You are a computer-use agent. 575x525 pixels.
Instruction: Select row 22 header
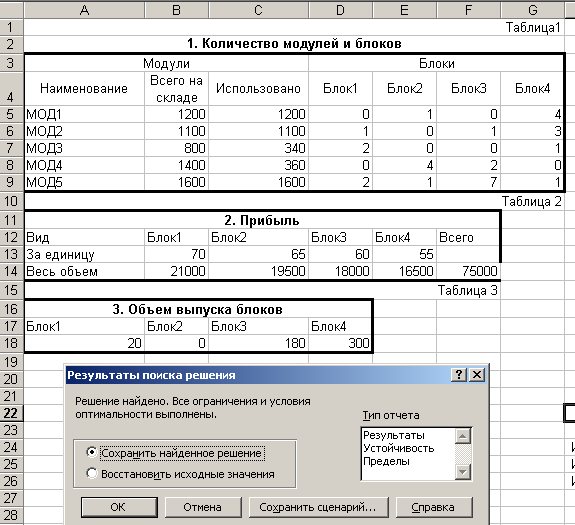(11, 413)
